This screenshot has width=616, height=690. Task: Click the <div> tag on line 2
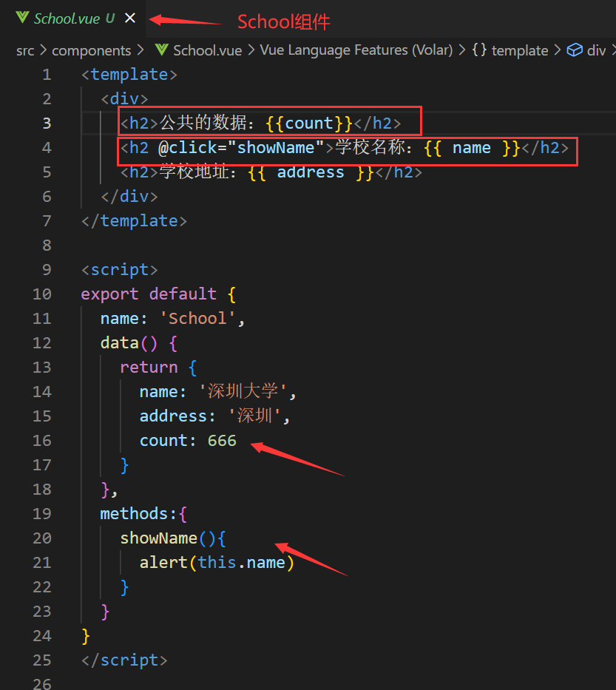tap(124, 99)
